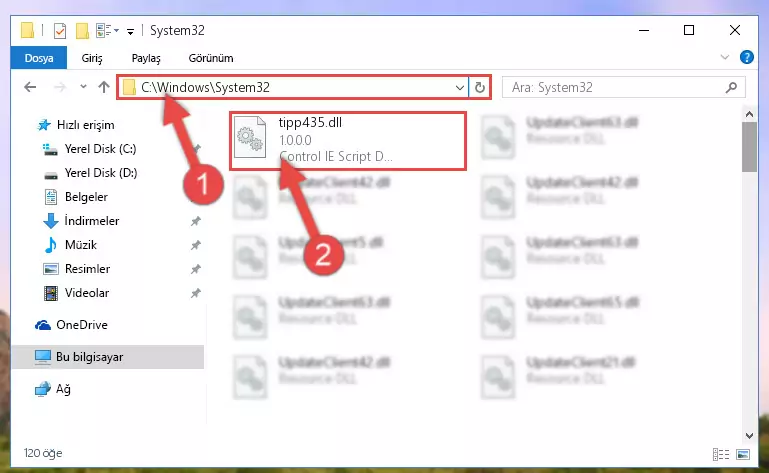The width and height of the screenshot is (769, 473).
Task: Click the refresh button next to the address bar
Action: point(480,87)
